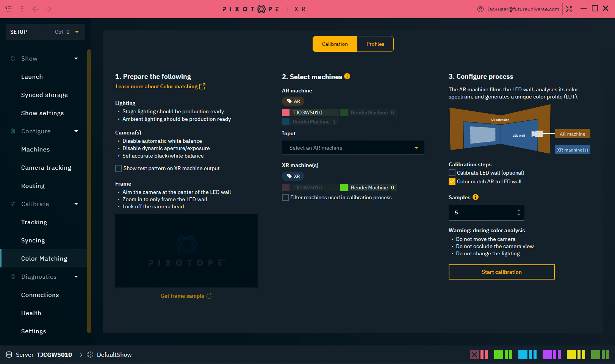The image size is (615, 364).
Task: Click the Configure section gear icon
Action: tap(13, 131)
